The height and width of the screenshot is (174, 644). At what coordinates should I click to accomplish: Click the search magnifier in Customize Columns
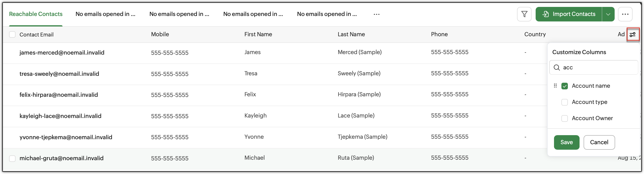point(556,68)
